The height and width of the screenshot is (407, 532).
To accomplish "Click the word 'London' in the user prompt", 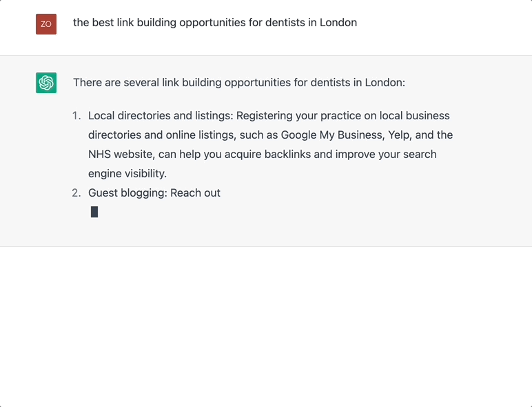I will pos(338,23).
